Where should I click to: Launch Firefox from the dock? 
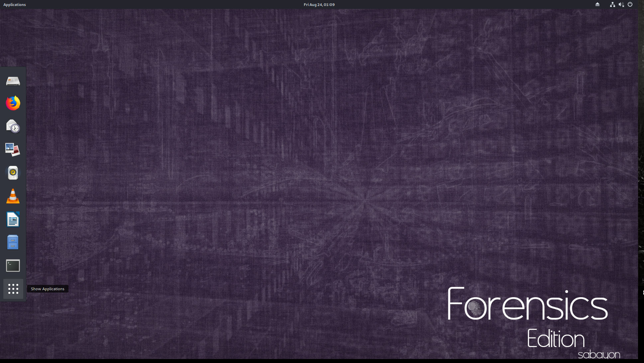click(13, 103)
